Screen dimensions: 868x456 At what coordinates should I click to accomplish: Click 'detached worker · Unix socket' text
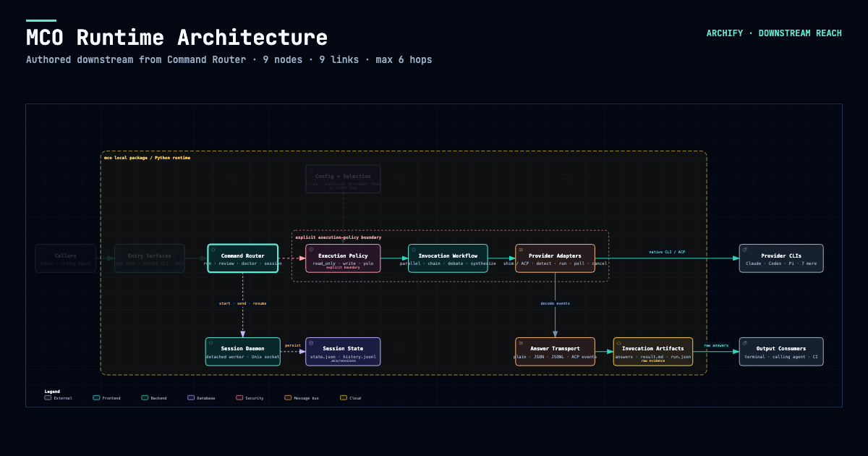(242, 357)
